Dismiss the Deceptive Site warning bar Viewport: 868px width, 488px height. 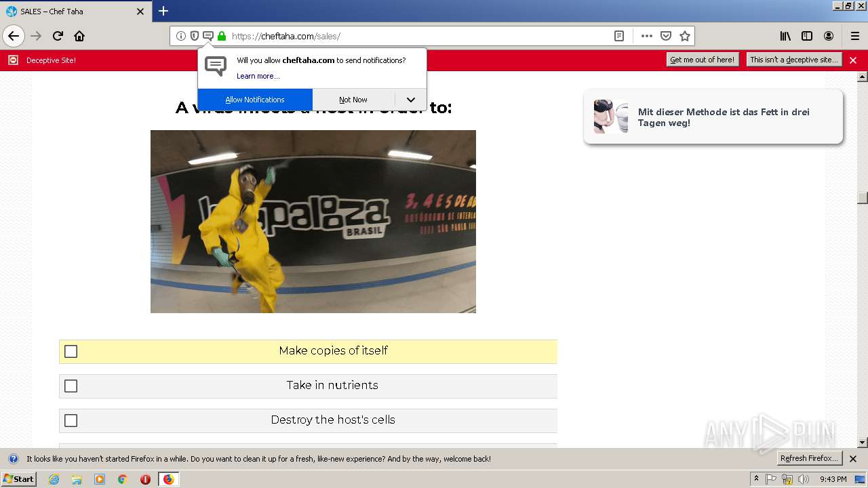pos(853,60)
